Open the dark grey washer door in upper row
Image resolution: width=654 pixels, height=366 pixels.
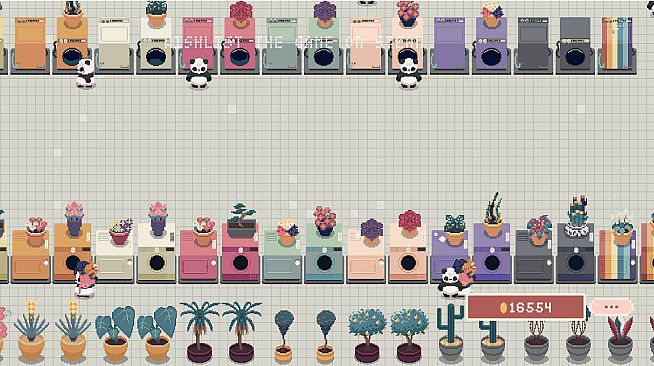(x=575, y=57)
